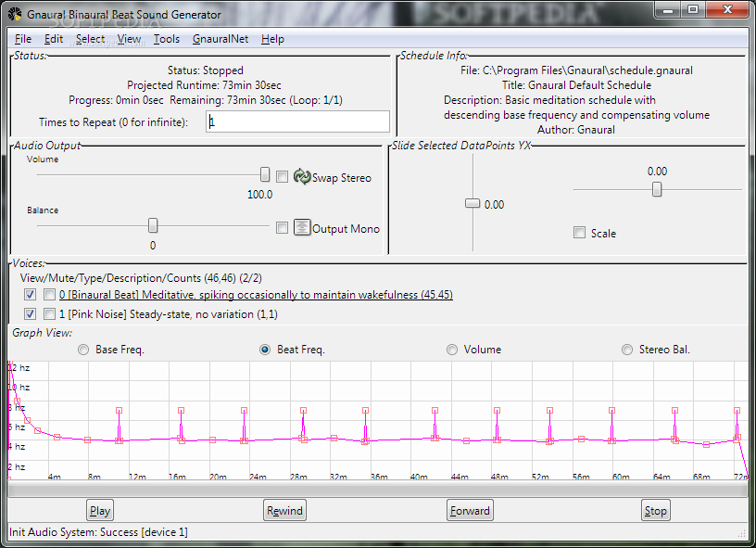Click the data point near 68m on graph

[706, 445]
